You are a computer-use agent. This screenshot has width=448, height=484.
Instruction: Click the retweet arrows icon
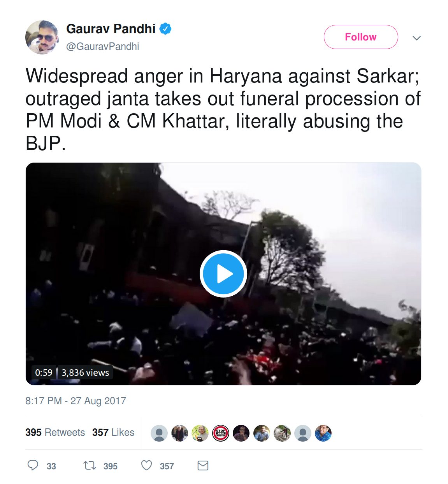coord(90,465)
